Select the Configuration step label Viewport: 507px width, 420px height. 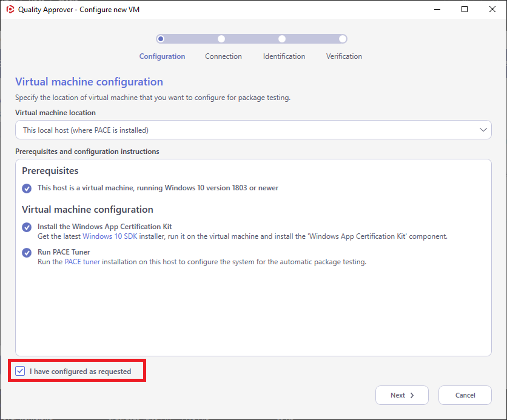[x=162, y=56]
